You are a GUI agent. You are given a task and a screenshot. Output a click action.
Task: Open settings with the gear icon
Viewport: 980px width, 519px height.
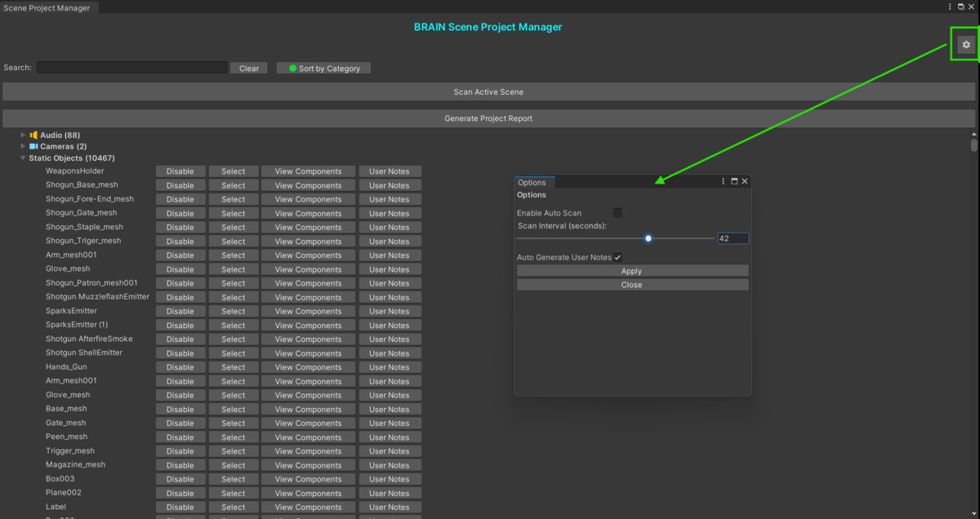click(x=966, y=45)
